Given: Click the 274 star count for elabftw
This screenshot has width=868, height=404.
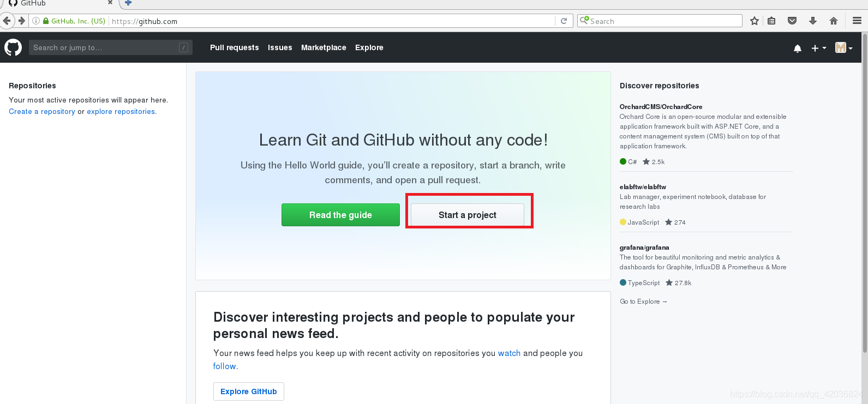Looking at the screenshot, I should pyautogui.click(x=675, y=222).
